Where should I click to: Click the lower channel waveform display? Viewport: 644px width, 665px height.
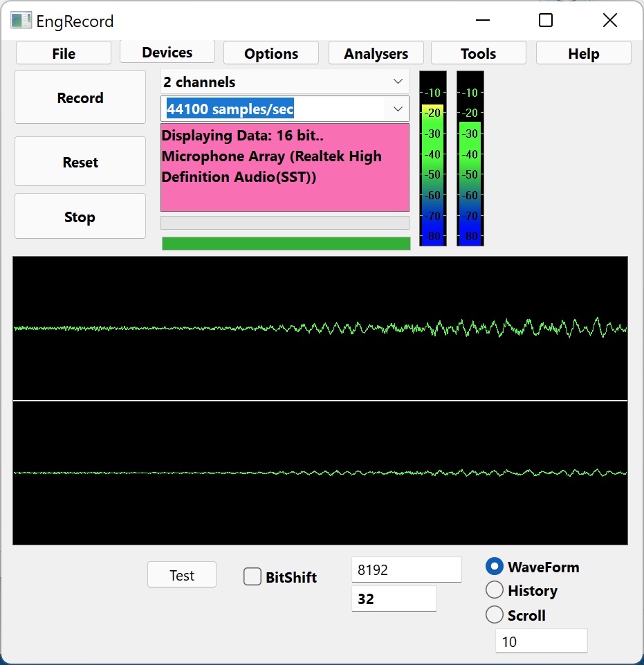click(x=320, y=473)
